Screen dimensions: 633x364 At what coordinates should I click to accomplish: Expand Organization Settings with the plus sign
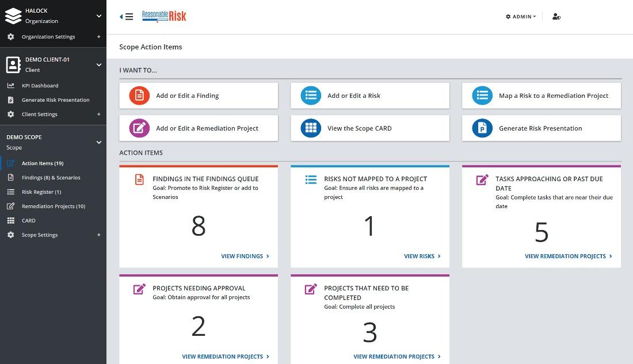tap(98, 37)
